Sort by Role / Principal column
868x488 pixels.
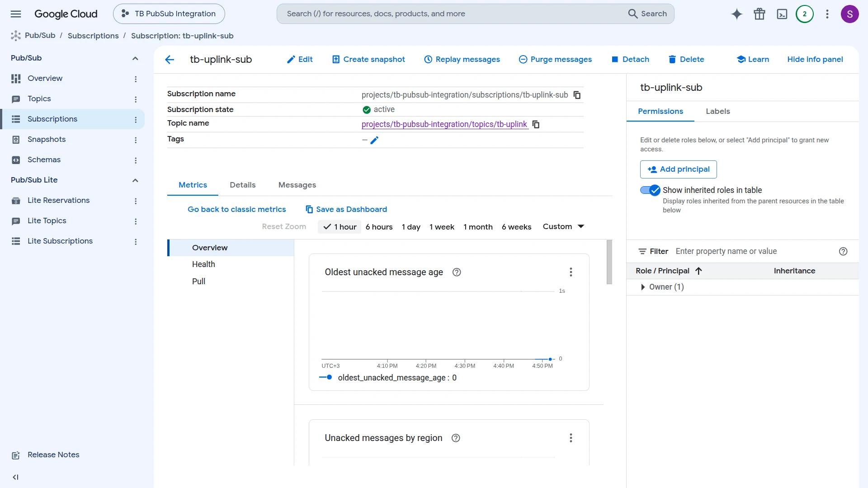(x=669, y=271)
